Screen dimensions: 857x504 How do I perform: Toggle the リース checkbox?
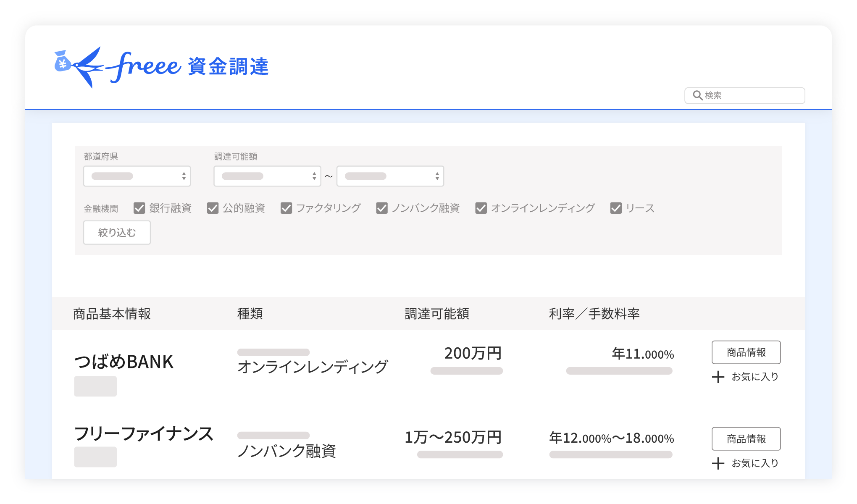[x=616, y=208]
